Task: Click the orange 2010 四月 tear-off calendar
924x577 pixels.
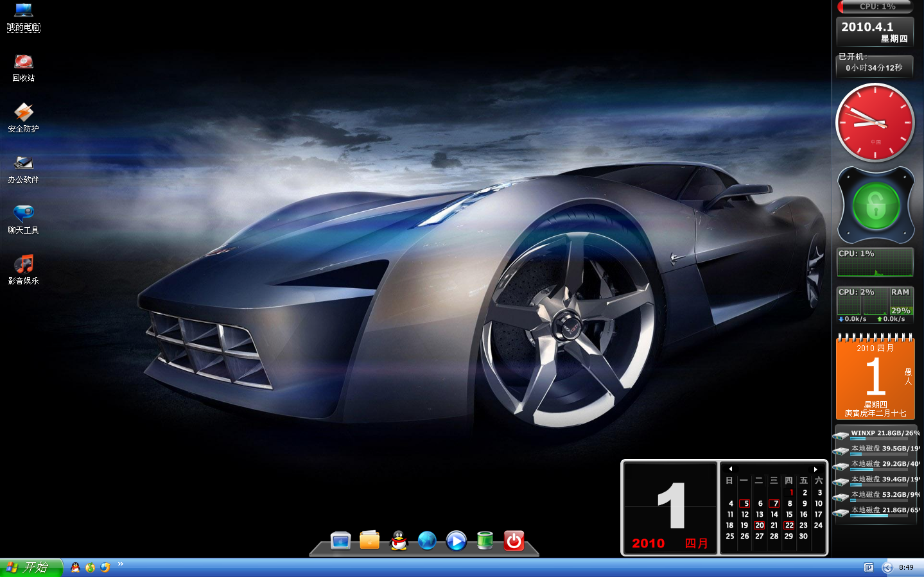Action: (875, 377)
